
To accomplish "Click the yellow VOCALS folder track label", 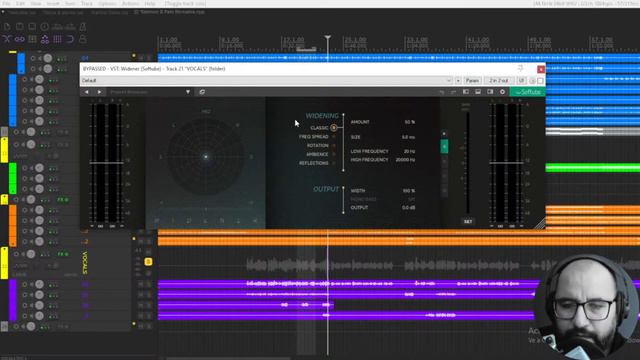I will (x=85, y=263).
